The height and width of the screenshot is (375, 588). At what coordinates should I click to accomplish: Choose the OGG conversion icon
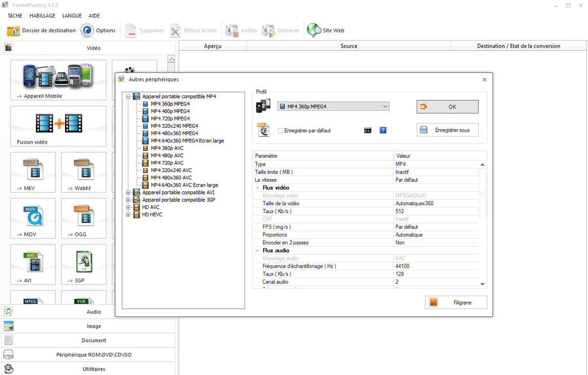click(x=83, y=218)
